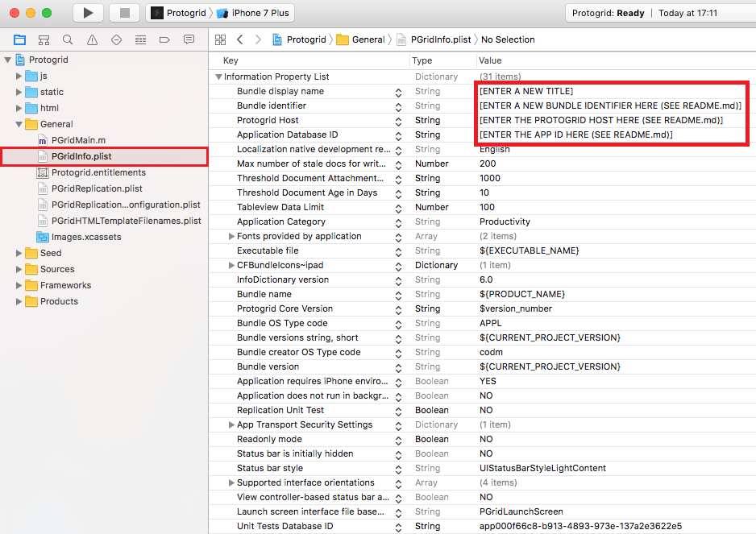Click the Key column header
The image size is (756, 534).
click(231, 60)
